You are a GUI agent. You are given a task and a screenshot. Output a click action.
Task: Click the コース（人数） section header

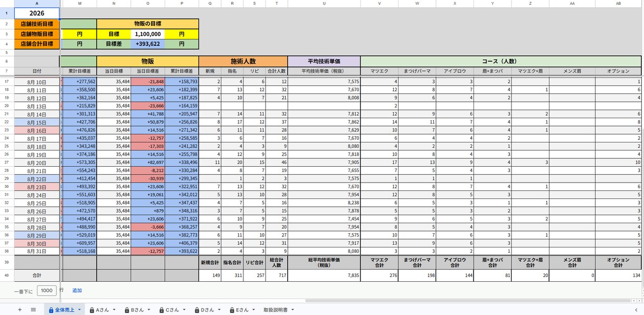point(501,61)
